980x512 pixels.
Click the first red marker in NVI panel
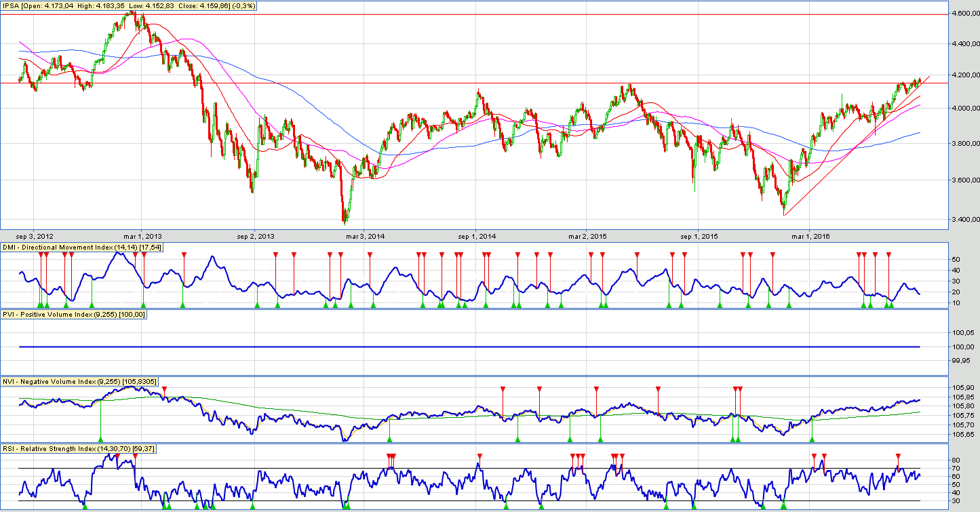point(165,389)
